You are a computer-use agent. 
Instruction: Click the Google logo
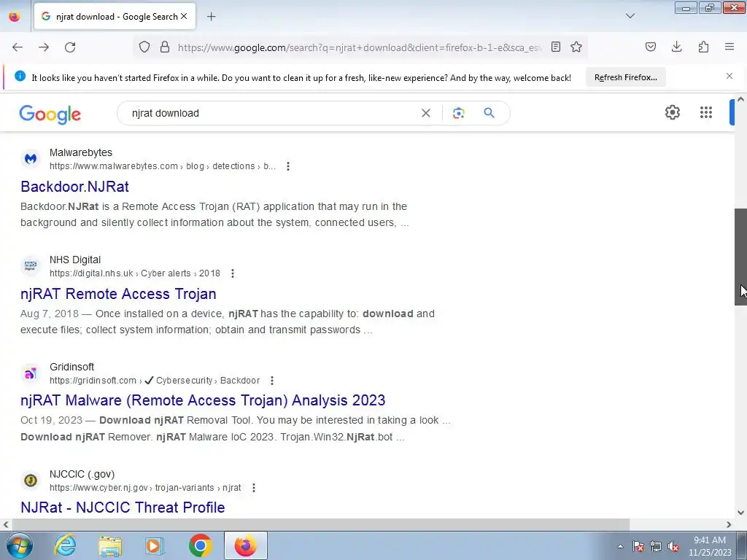coord(50,114)
